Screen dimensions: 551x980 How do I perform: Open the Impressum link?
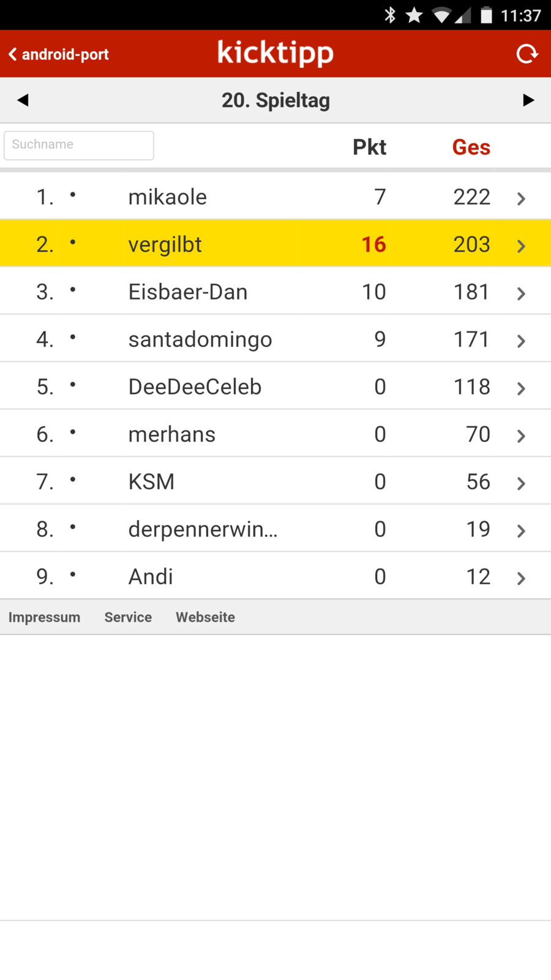[x=44, y=617]
